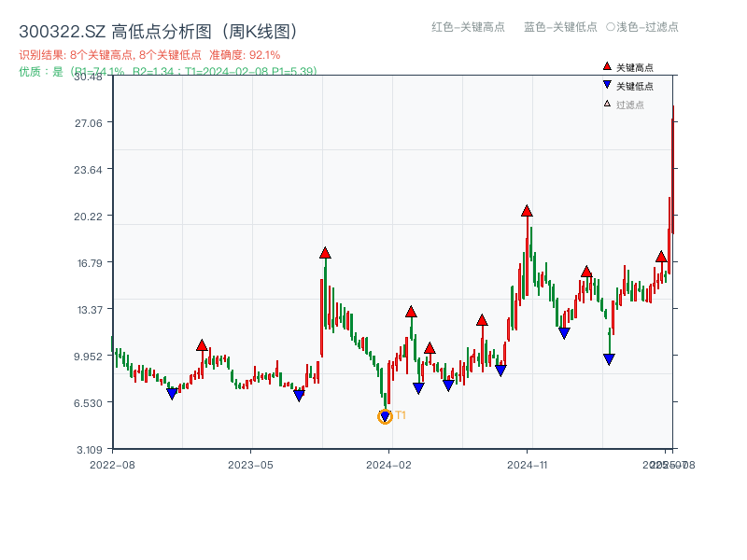Click the 2022-08 x-axis label

112,465
